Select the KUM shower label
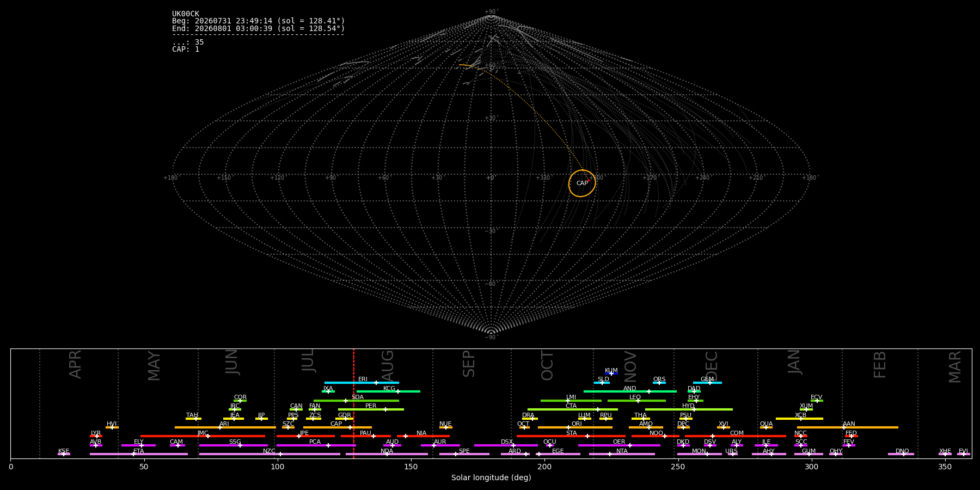Image resolution: width=980 pixels, height=490 pixels. [611, 371]
